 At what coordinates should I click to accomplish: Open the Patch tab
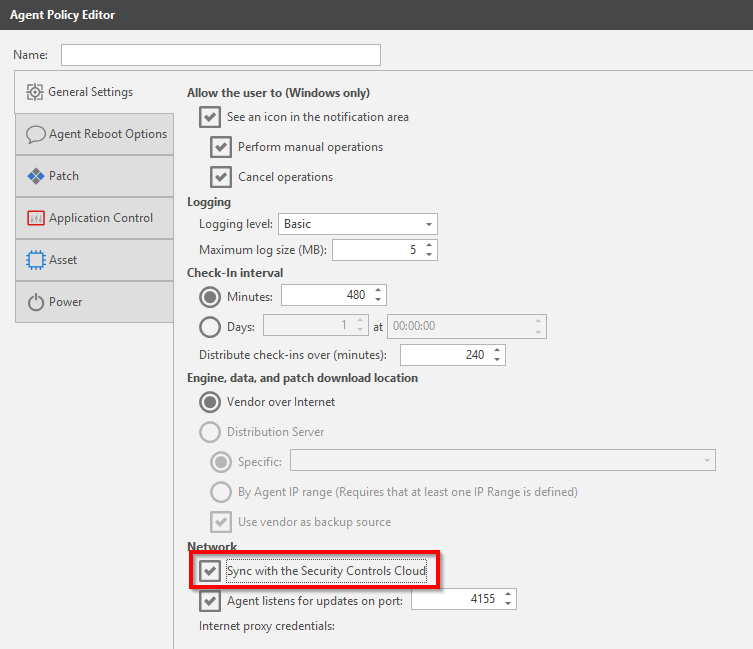(x=94, y=176)
